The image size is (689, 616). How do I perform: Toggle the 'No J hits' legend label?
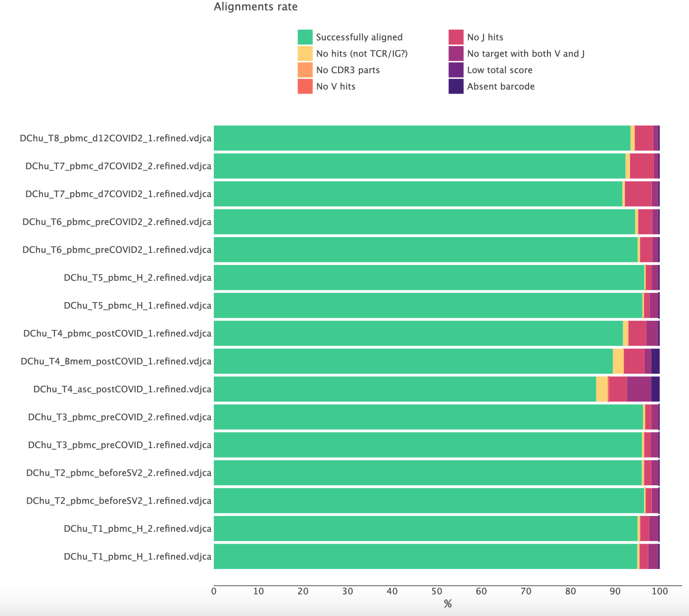click(x=485, y=37)
